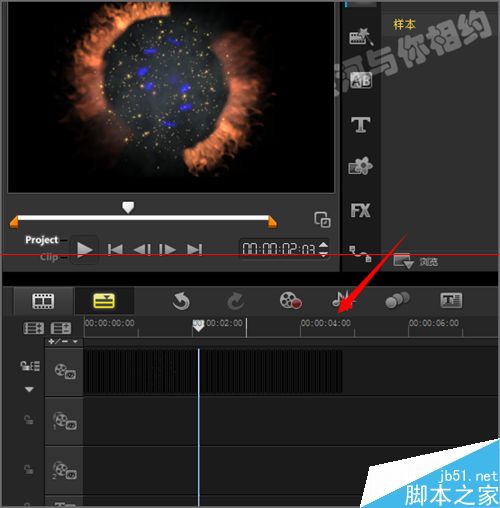Click the 00:00:06:00 mark on the ruler

pyautogui.click(x=434, y=323)
